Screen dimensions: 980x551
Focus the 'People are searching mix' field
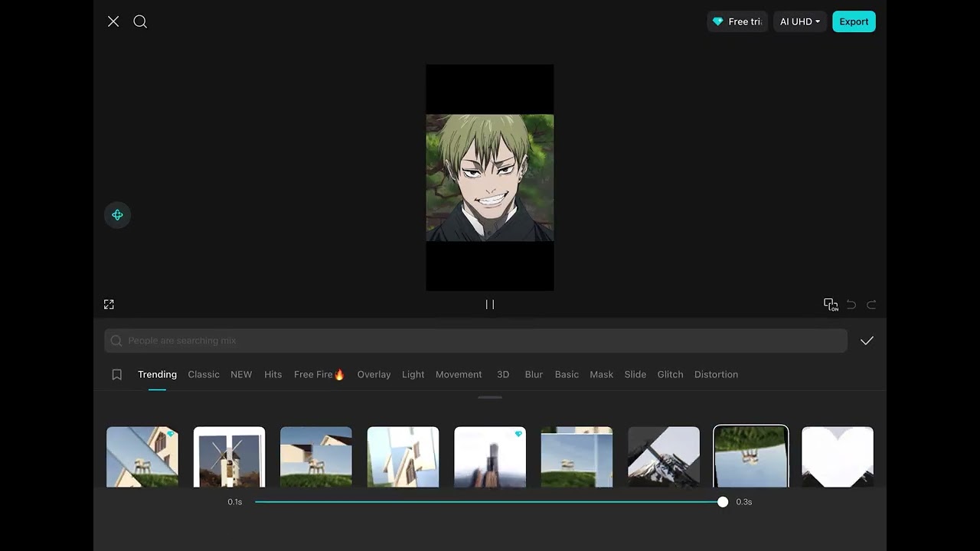tap(475, 341)
